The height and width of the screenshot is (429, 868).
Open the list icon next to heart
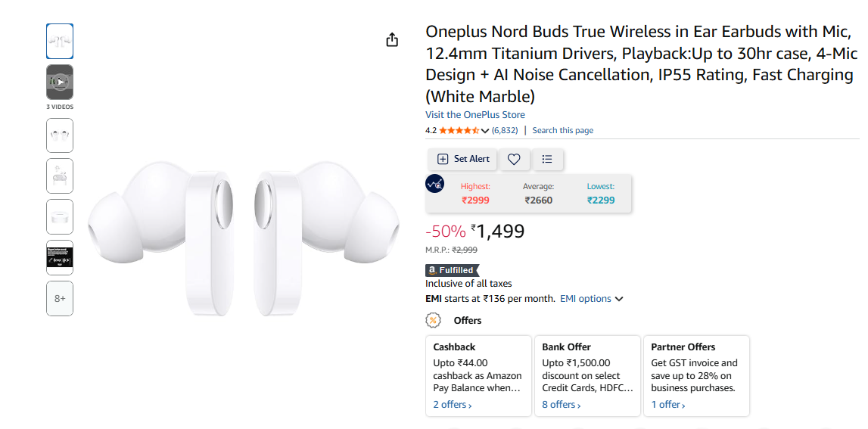[x=547, y=159]
